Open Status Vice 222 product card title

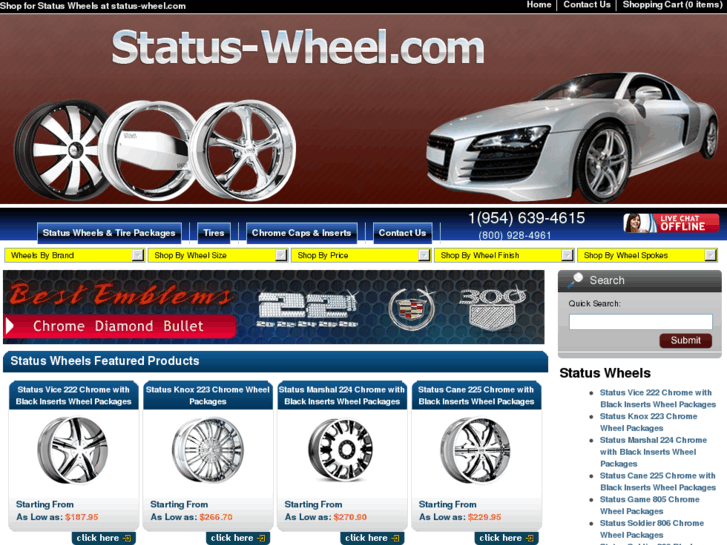click(73, 396)
